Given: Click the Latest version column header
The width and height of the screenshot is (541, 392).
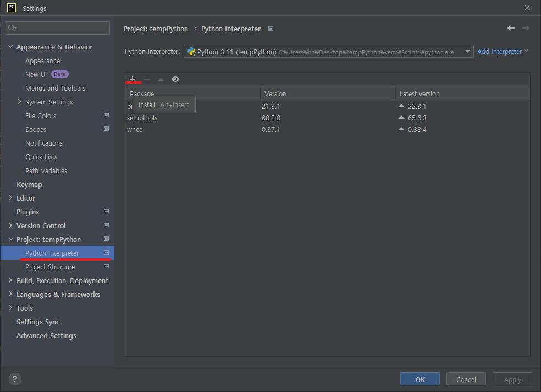Looking at the screenshot, I should 463,93.
